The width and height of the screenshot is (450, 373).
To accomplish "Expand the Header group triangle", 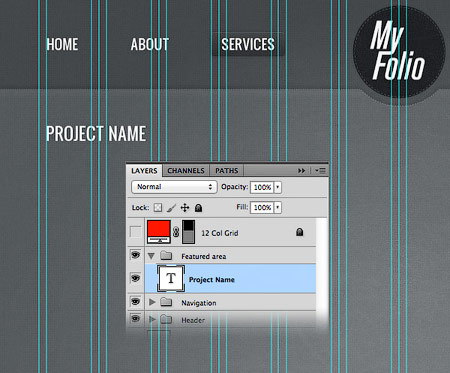I will pyautogui.click(x=152, y=320).
